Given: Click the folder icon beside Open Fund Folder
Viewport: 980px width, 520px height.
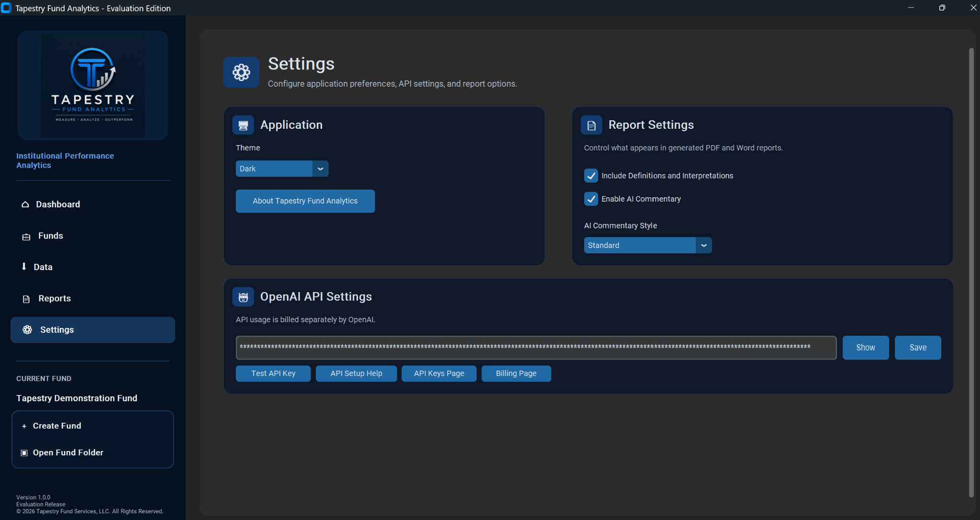Looking at the screenshot, I should [24, 453].
